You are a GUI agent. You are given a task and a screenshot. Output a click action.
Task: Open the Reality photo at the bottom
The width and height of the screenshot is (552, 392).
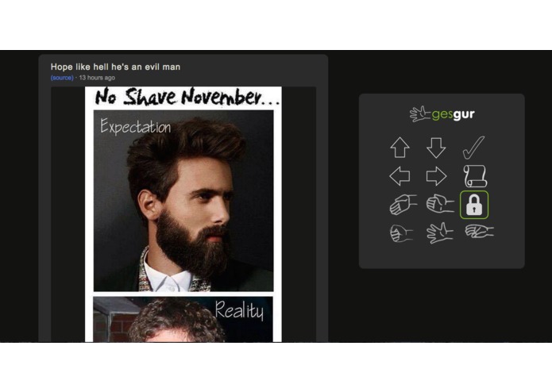click(183, 319)
